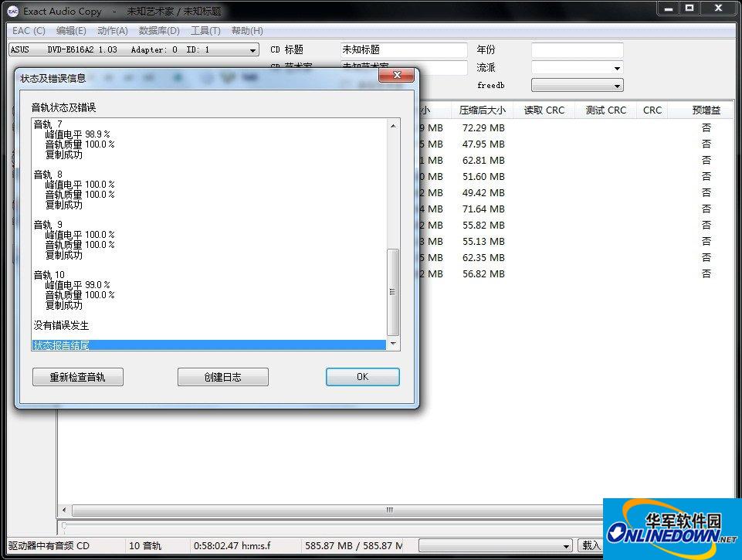Click the 55.82 MB compressed size cell
Viewport: 742px width, 560px height.
tap(483, 225)
